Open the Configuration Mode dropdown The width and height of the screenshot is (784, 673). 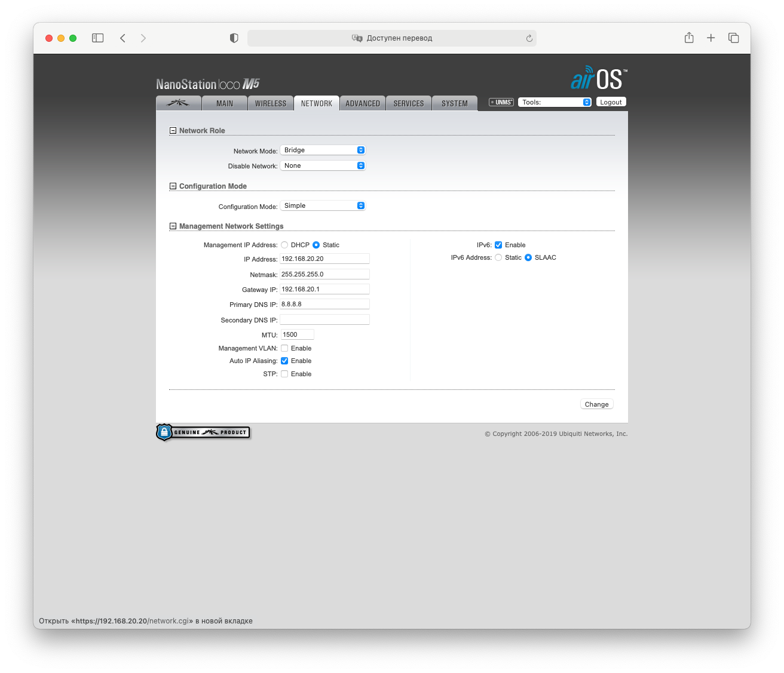(323, 205)
